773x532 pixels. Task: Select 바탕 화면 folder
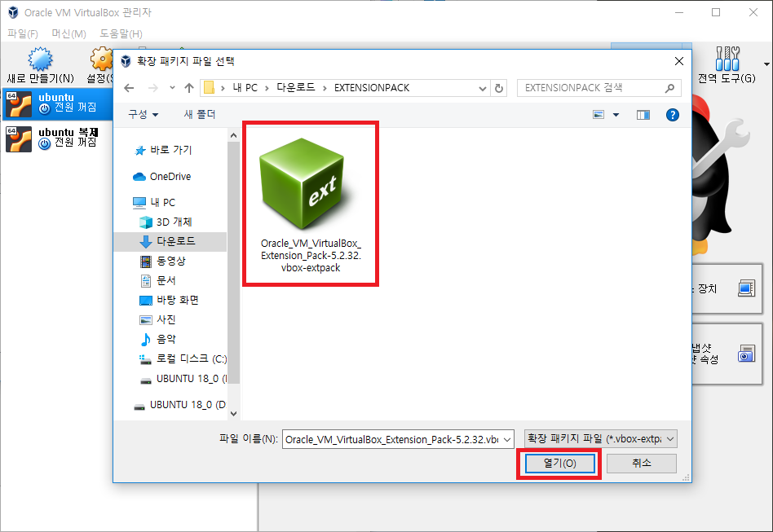(169, 300)
